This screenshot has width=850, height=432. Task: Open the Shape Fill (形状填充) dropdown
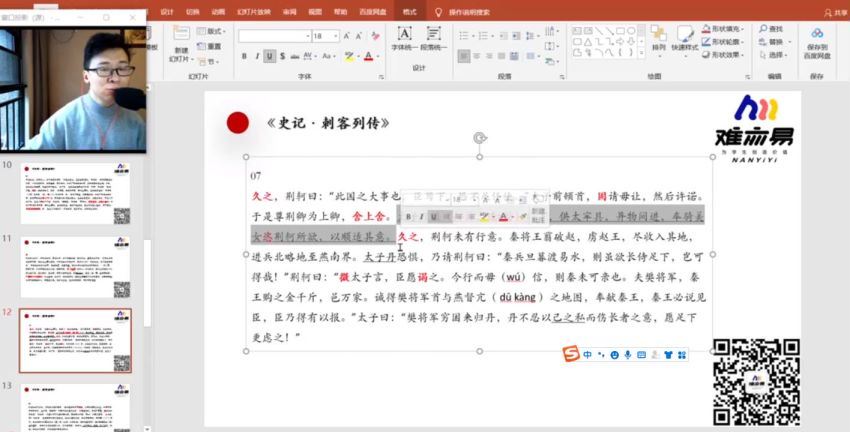(x=723, y=29)
